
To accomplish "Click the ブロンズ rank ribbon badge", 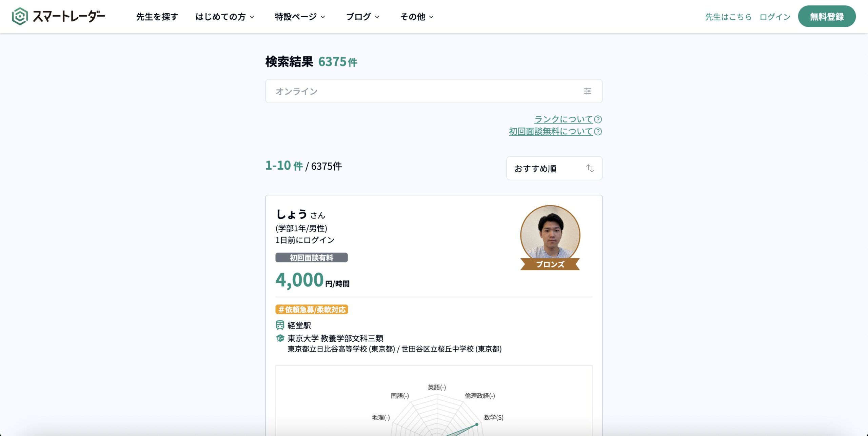I will (x=550, y=264).
